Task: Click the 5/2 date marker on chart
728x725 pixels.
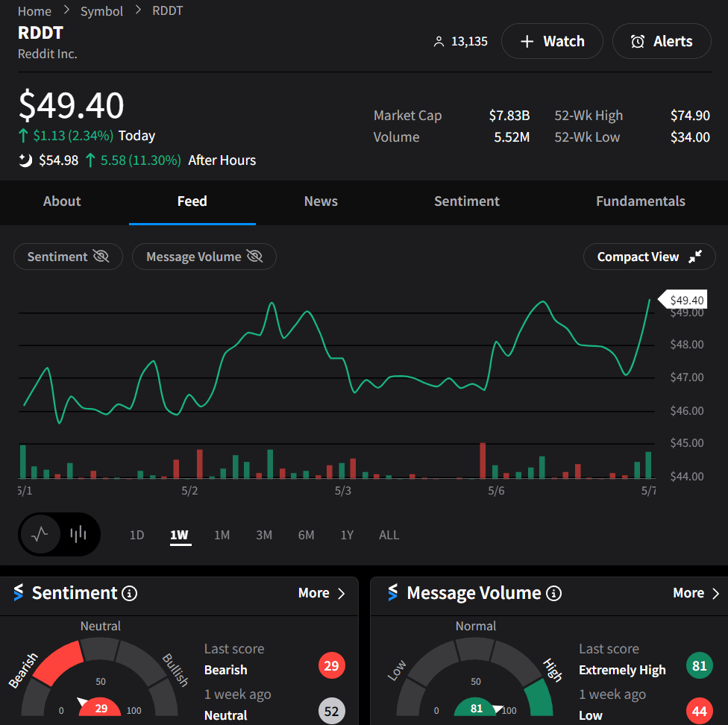Action: [189, 491]
